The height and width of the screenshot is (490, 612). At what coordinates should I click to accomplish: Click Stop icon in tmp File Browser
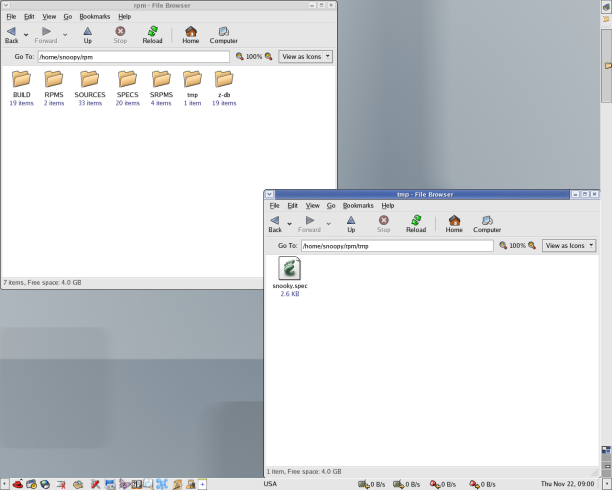pos(384,220)
